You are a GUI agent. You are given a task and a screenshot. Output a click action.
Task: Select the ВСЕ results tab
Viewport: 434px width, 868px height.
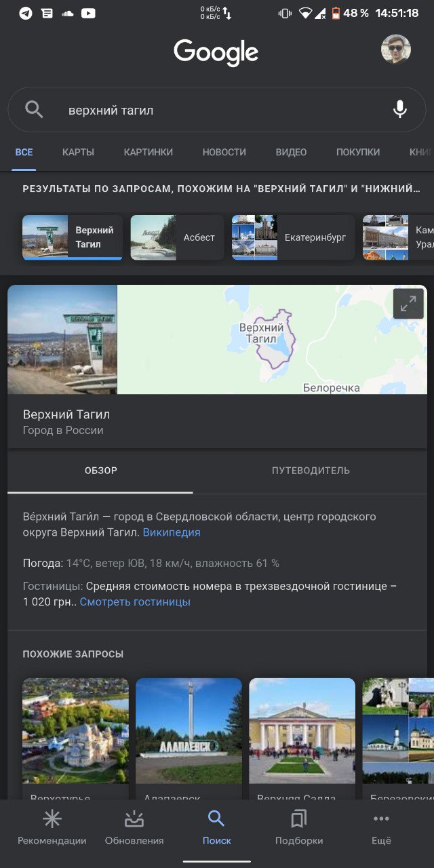24,152
